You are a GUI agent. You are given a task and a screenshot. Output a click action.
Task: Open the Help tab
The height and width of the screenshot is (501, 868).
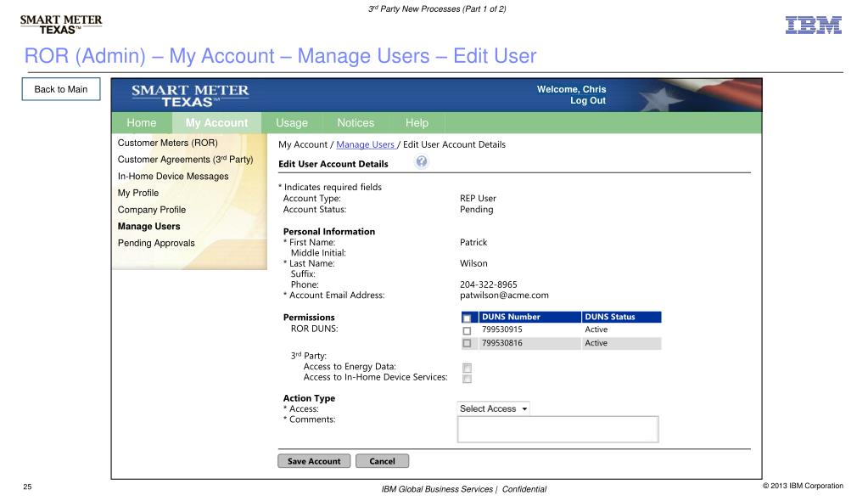(x=417, y=123)
